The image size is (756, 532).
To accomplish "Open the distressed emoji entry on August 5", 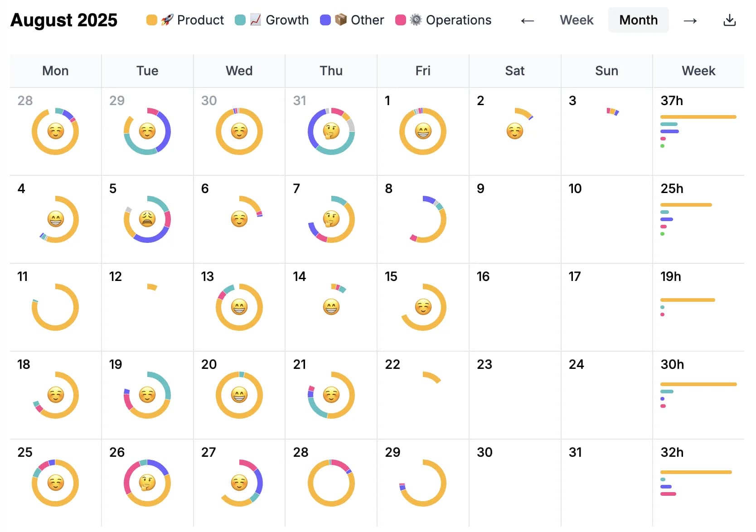I will (147, 219).
